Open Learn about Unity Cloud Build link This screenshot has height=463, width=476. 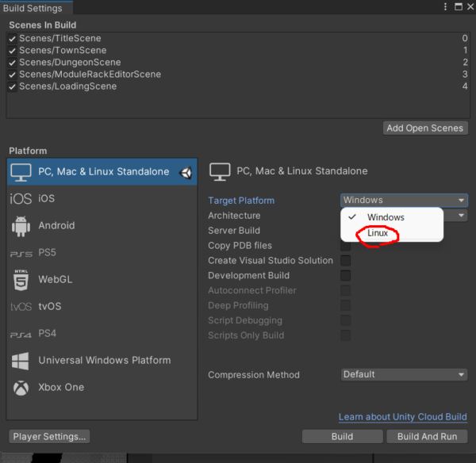click(403, 417)
